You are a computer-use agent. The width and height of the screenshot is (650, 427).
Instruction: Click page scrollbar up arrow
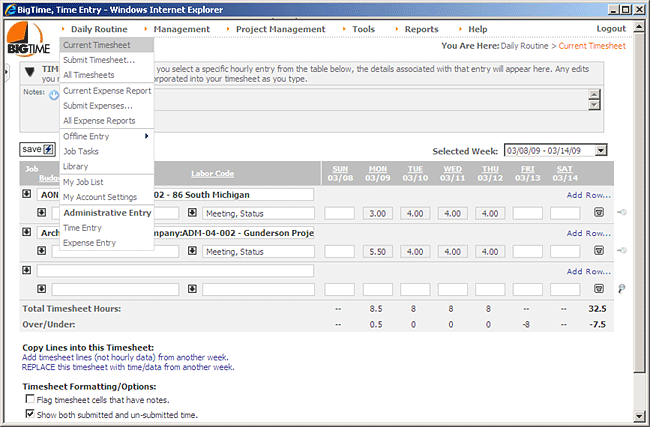pos(639,27)
